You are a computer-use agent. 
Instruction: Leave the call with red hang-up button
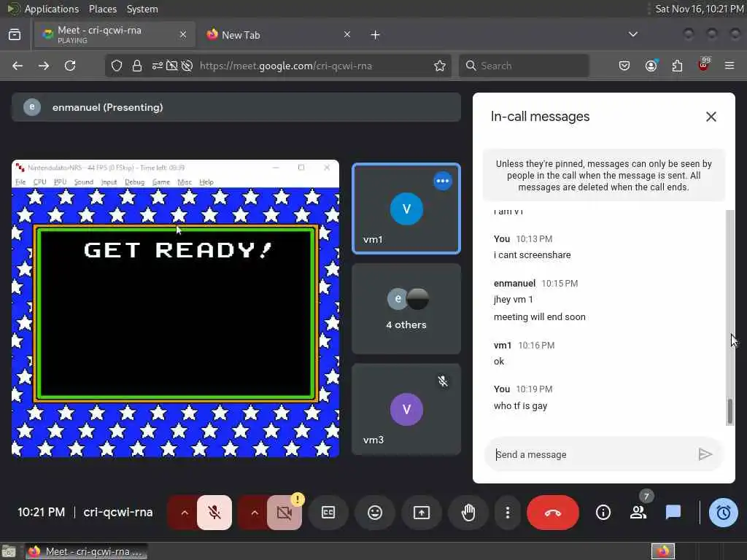(x=553, y=513)
